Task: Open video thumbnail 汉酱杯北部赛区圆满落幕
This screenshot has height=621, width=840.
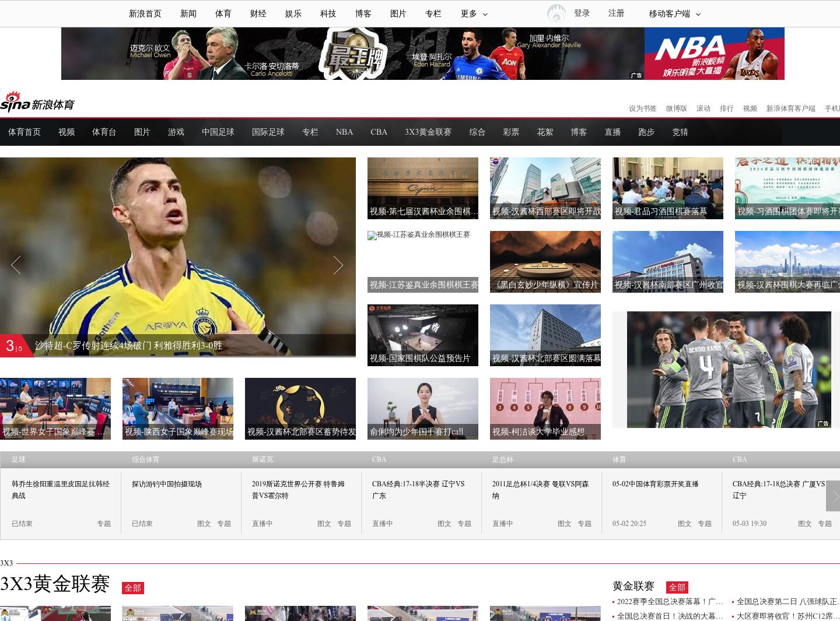Action: (x=545, y=335)
